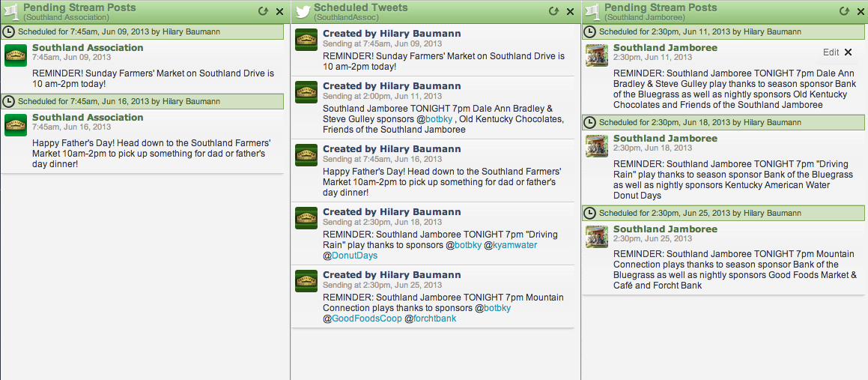The image size is (868, 380).
Task: Select 'Created by Hilary Baumann' on Jun 09 tweet
Action: (392, 34)
